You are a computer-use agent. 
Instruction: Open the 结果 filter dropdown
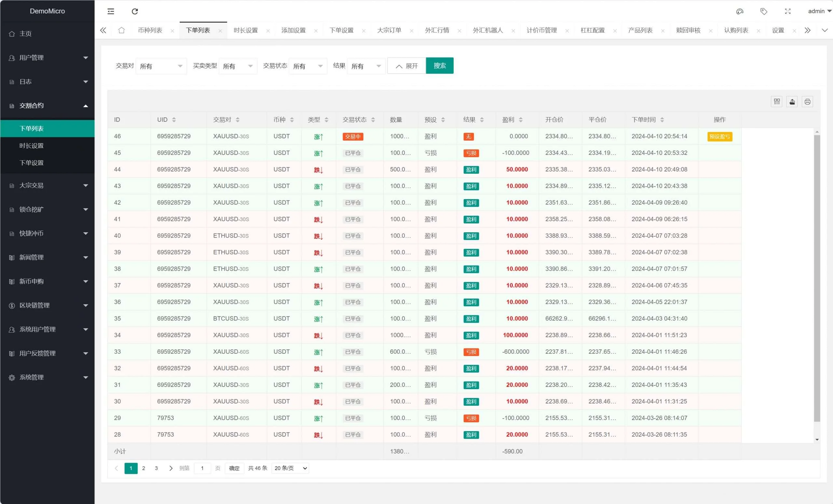(366, 66)
